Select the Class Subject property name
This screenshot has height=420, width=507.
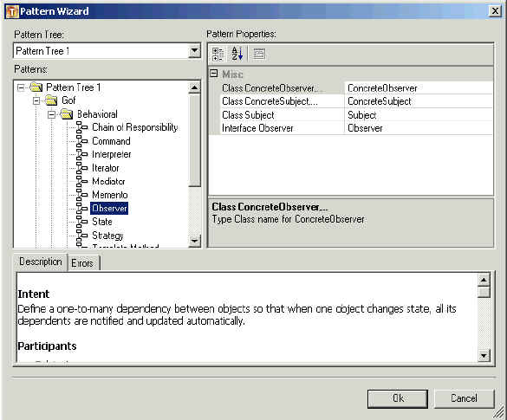pyautogui.click(x=248, y=115)
